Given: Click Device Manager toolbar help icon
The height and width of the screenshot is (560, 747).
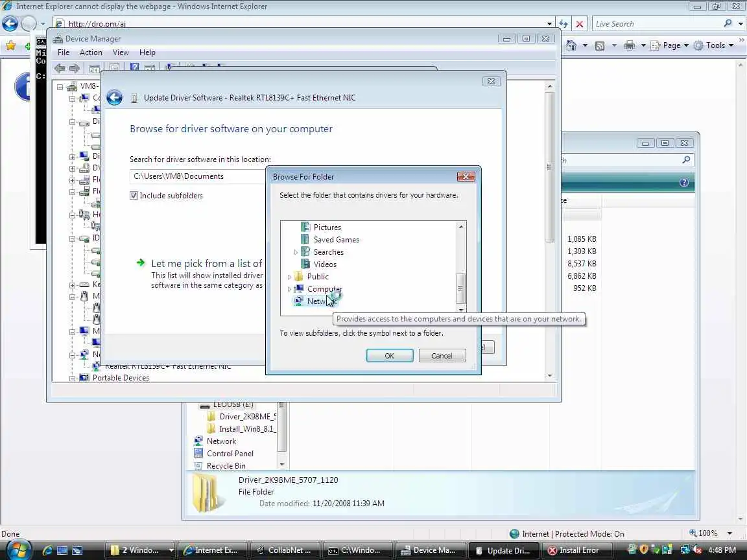Looking at the screenshot, I should coord(134,67).
